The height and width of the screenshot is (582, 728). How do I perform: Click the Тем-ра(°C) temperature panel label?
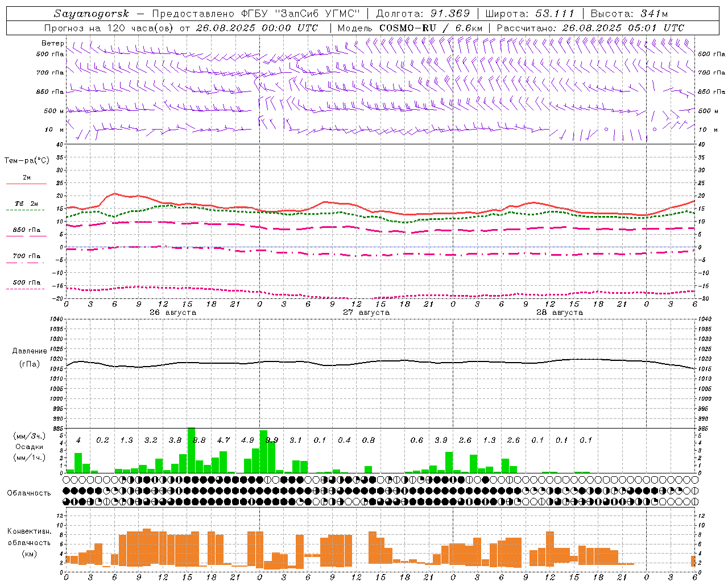click(x=27, y=161)
